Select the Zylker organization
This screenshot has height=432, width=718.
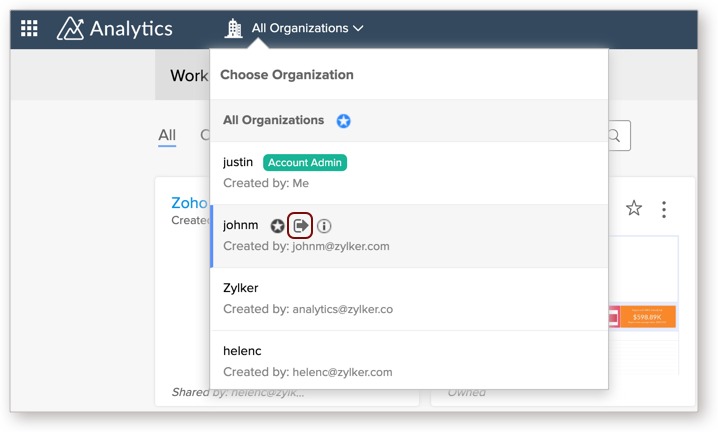(x=409, y=299)
